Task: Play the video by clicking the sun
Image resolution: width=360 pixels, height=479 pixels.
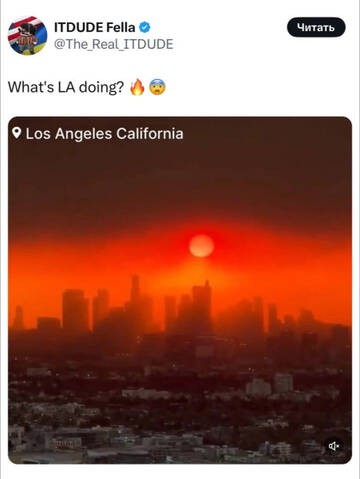Action: [x=201, y=246]
